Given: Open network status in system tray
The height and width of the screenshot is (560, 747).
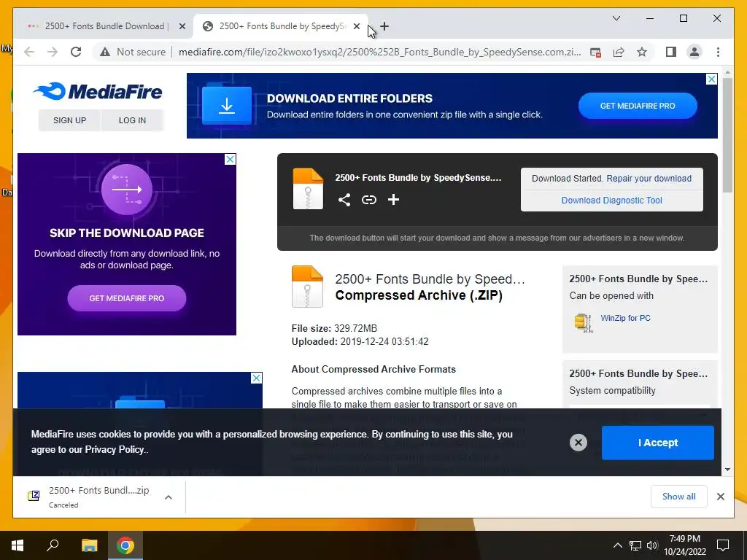Looking at the screenshot, I should pos(635,545).
